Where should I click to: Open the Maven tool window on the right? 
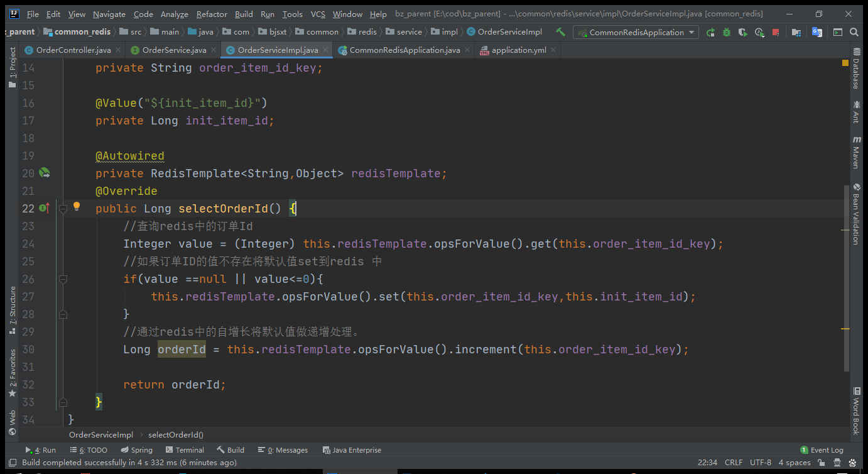click(x=856, y=152)
